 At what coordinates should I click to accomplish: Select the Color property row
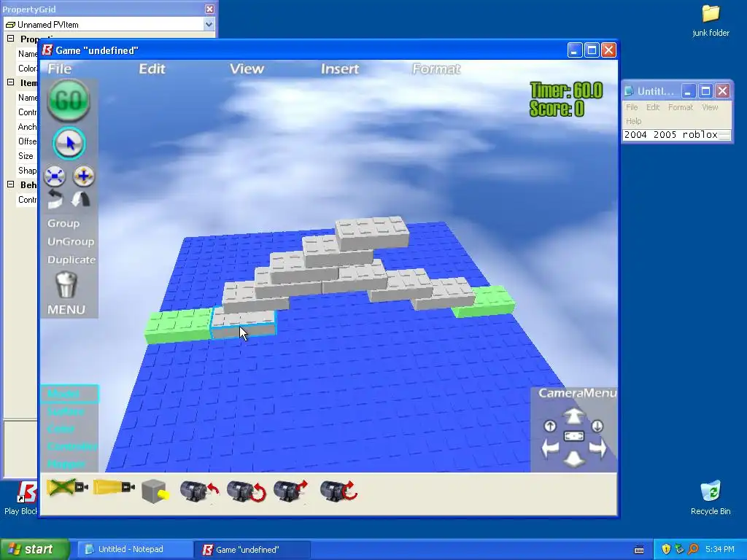(27, 68)
